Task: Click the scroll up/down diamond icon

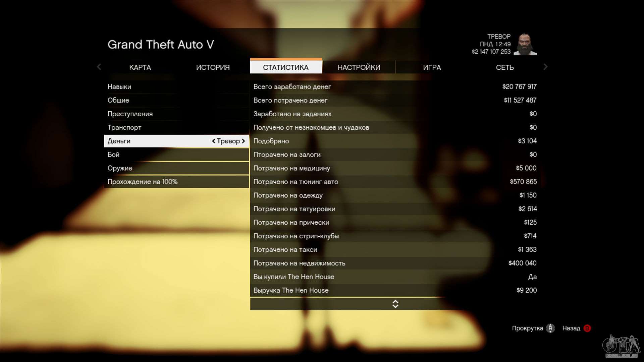Action: tap(394, 304)
